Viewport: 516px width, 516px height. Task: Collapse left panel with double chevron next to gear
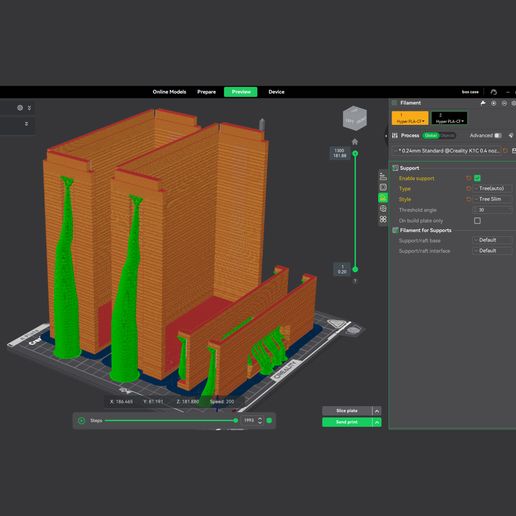[29, 108]
